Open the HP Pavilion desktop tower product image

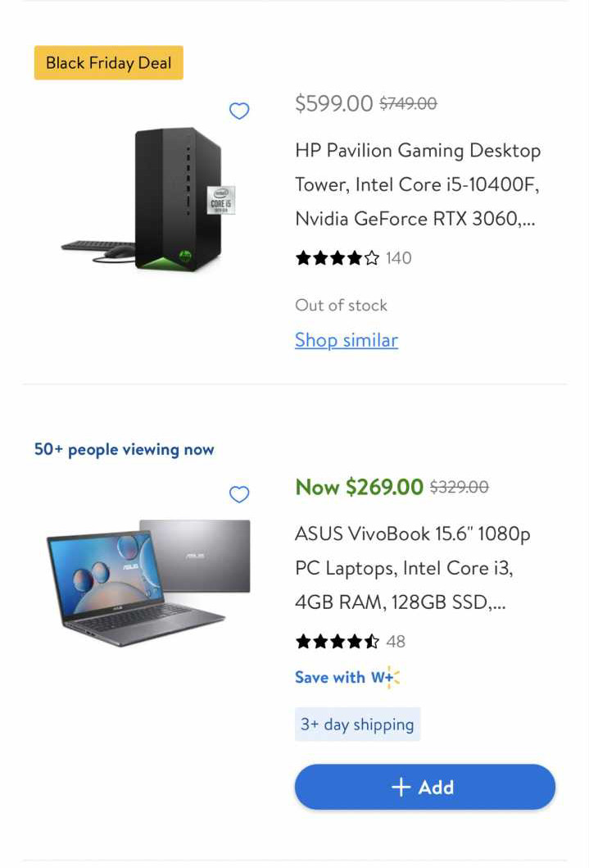tap(150, 199)
